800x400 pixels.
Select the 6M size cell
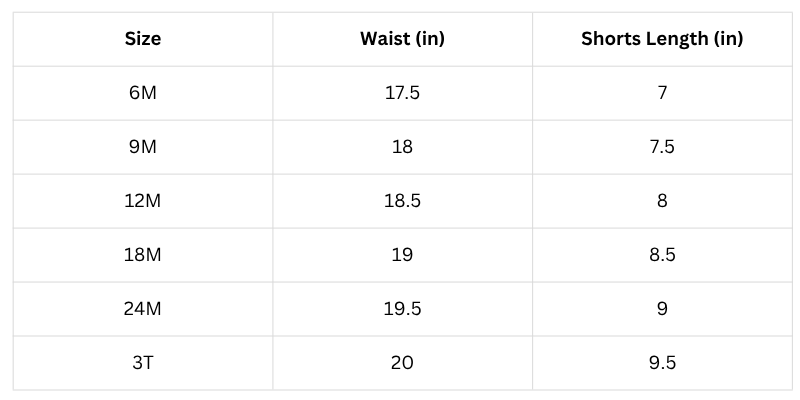coord(143,93)
